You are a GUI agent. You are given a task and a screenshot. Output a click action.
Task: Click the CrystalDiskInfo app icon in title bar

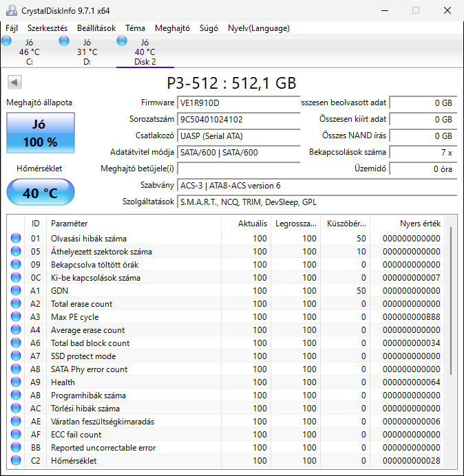pyautogui.click(x=12, y=10)
